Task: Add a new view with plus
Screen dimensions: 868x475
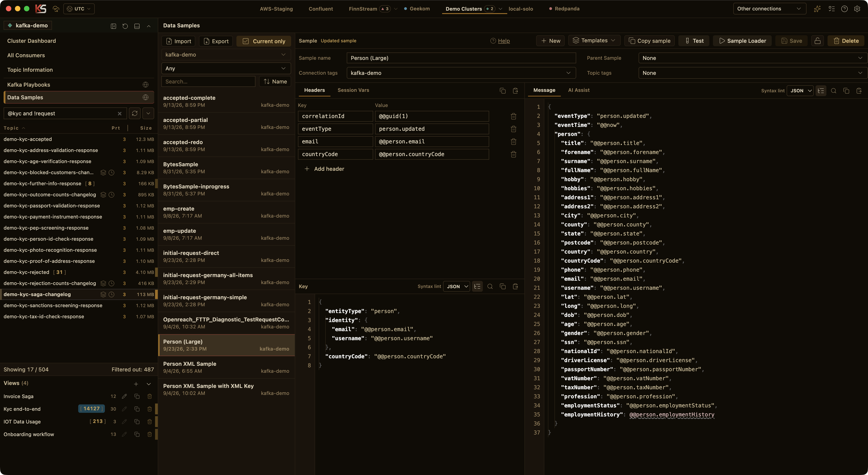Action: [x=136, y=384]
